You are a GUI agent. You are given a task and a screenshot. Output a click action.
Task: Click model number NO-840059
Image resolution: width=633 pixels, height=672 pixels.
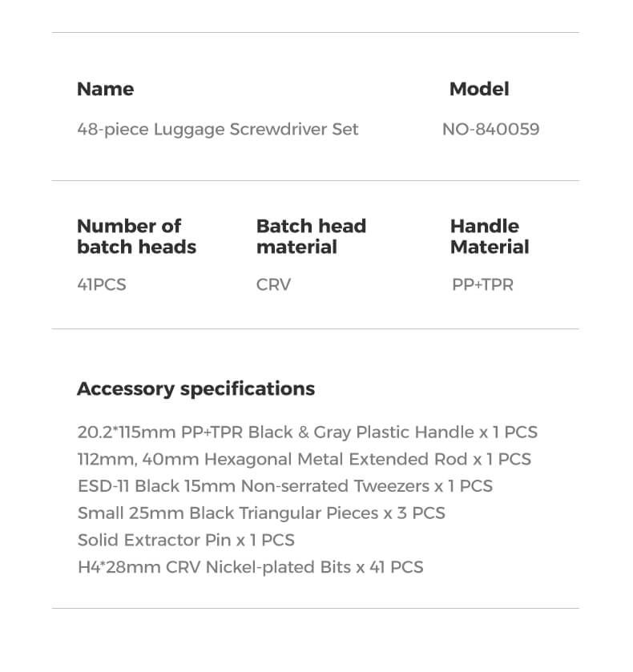(490, 129)
